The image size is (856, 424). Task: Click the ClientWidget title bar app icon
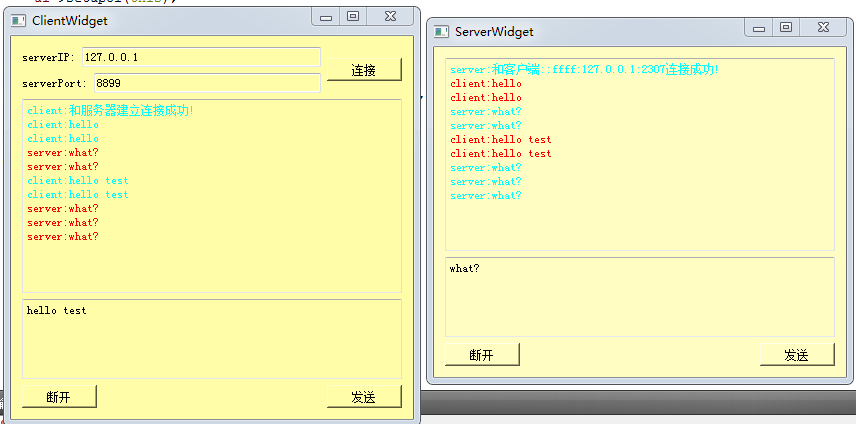pos(19,21)
